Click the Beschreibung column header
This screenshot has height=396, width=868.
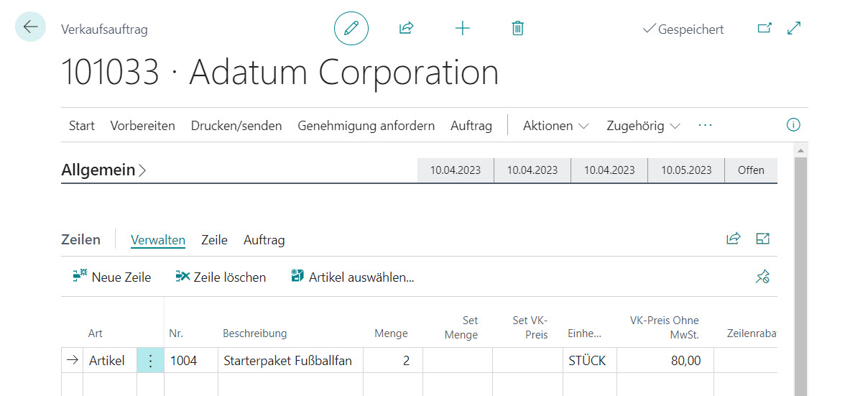point(254,333)
